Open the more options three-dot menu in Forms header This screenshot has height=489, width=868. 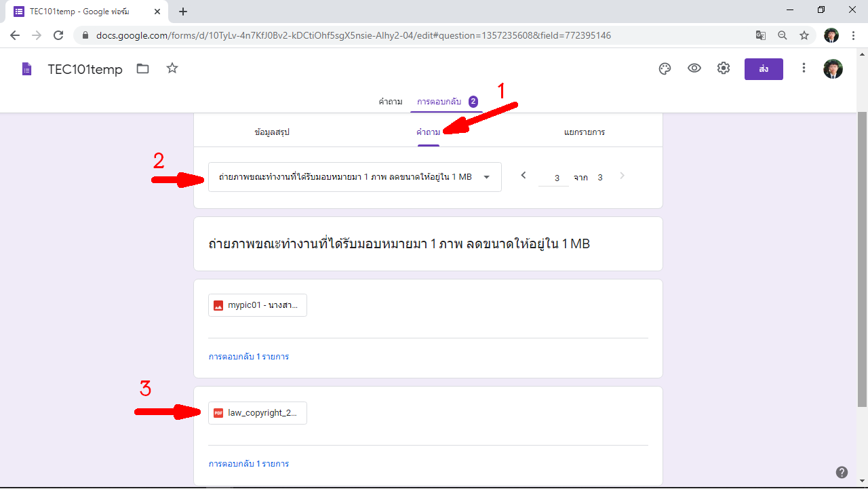point(804,69)
